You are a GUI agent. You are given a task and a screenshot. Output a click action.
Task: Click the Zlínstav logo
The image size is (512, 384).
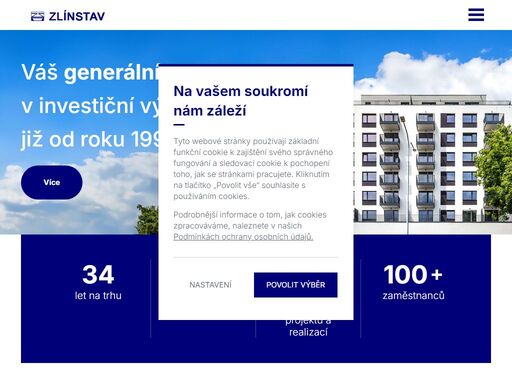point(68,16)
